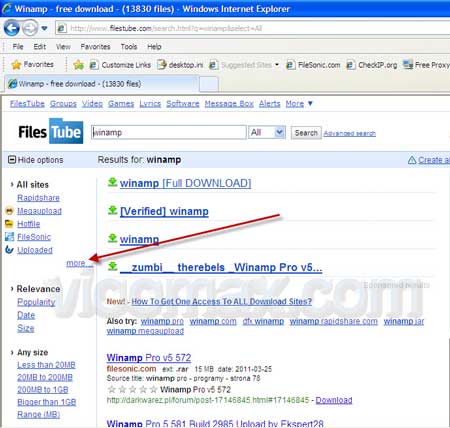Open the Help menu
450x428 pixels.
(x=154, y=47)
